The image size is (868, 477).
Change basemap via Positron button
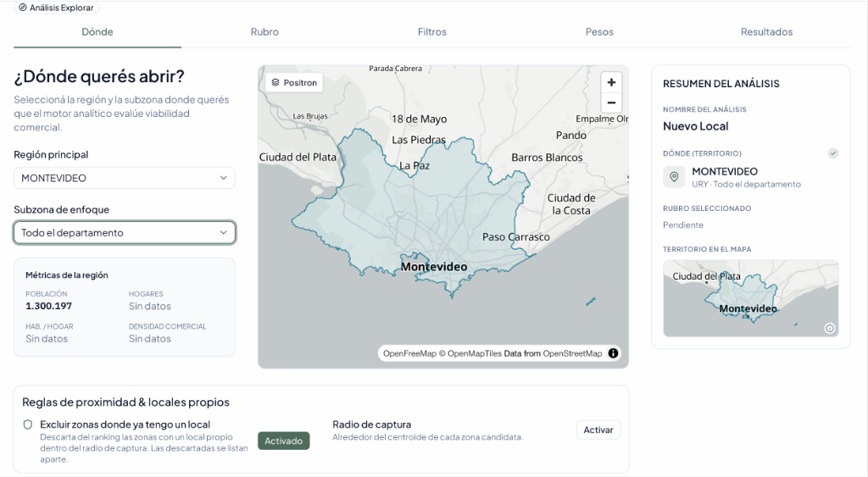tap(294, 82)
